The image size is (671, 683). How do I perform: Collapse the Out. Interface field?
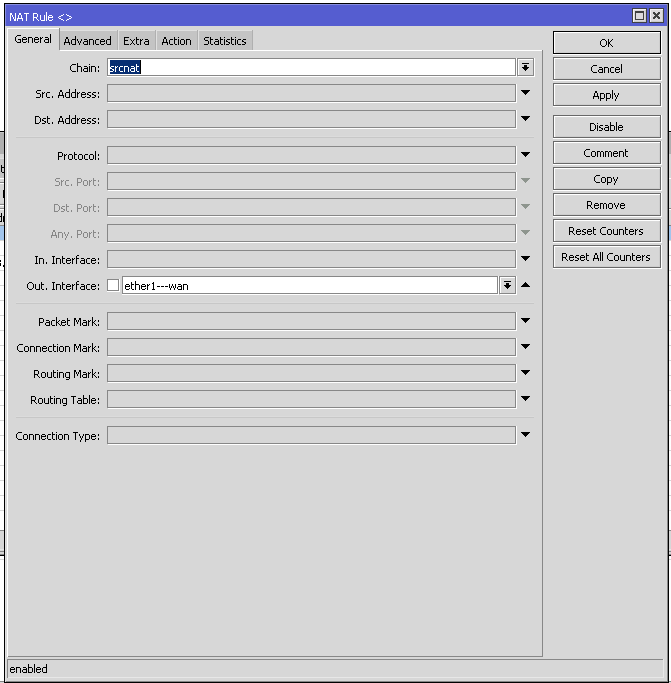click(525, 286)
